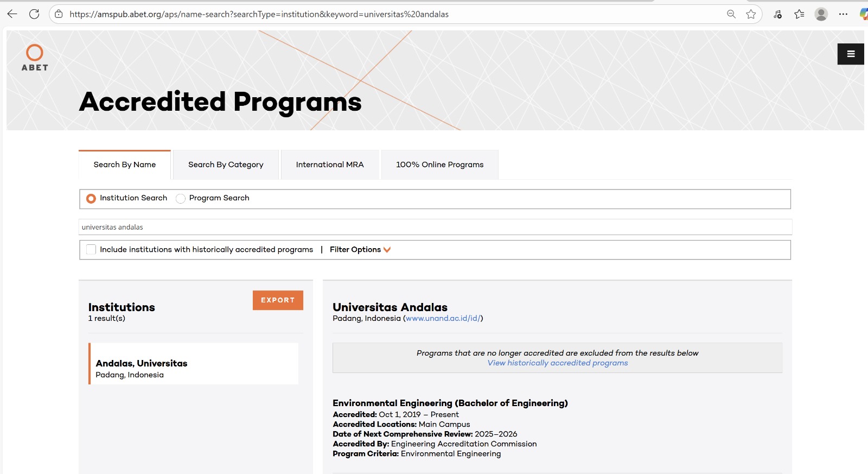Viewport: 868px width, 474px height.
Task: Select Program Search radio button
Action: 181,199
